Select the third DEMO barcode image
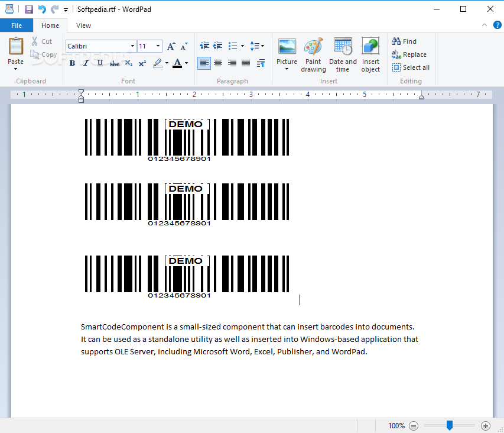The width and height of the screenshot is (504, 433). 187,277
